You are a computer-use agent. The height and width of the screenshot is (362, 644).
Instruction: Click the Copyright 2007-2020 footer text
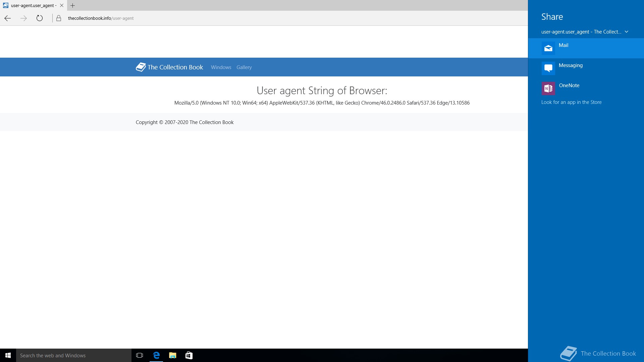[184, 122]
